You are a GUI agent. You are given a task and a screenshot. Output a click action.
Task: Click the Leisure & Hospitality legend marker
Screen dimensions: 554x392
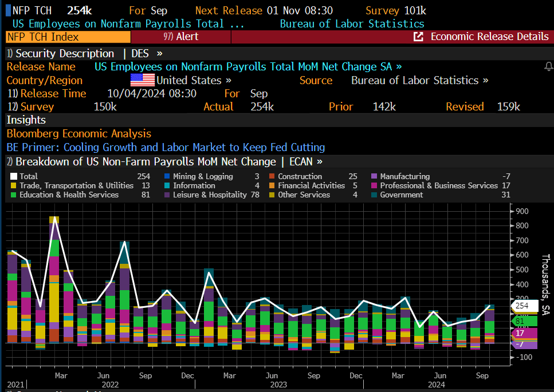pyautogui.click(x=167, y=195)
